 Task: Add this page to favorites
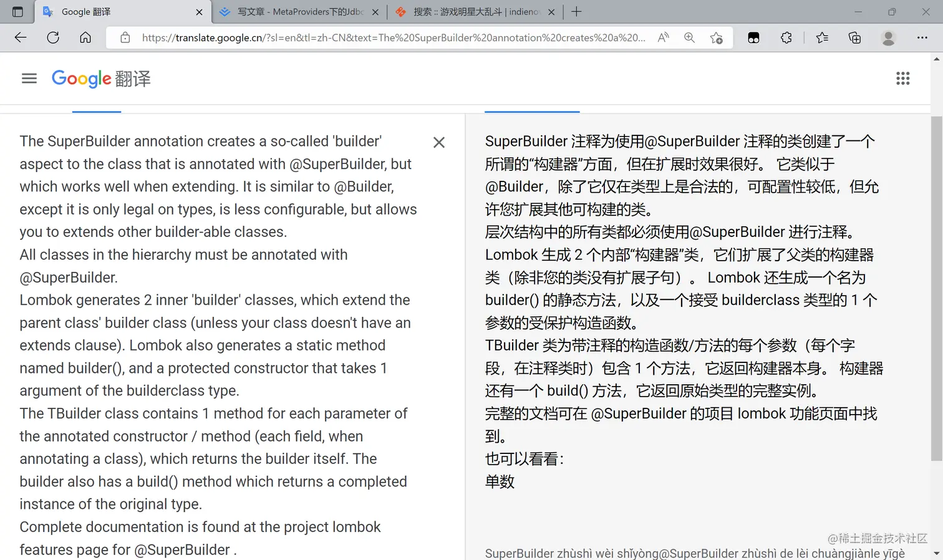pyautogui.click(x=717, y=37)
